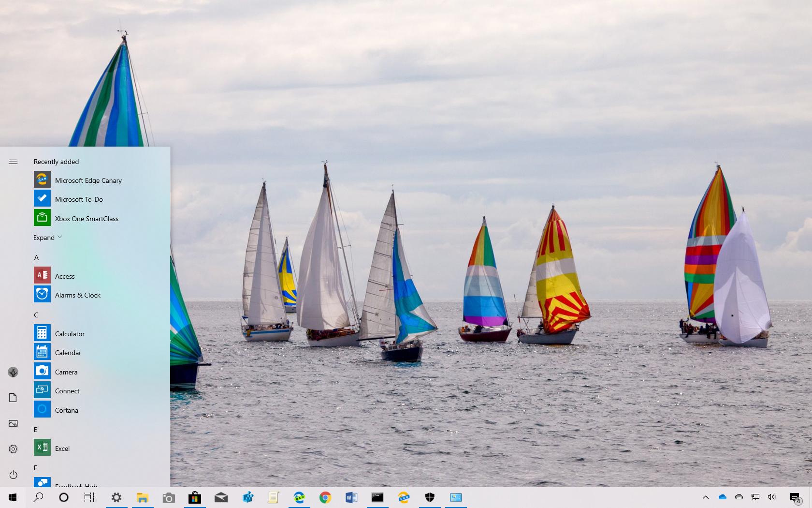Launch the Camera app from the taskbar
This screenshot has height=508, width=812.
pos(169,497)
